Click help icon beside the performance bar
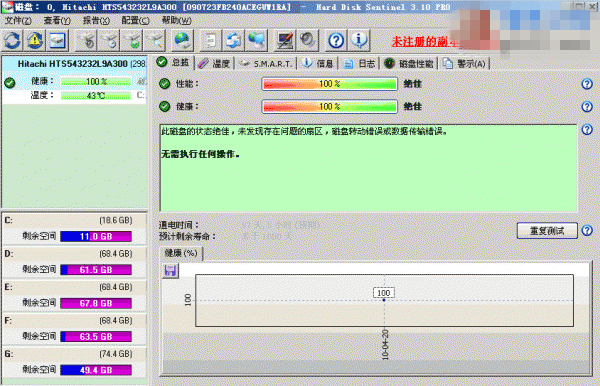 [587, 84]
